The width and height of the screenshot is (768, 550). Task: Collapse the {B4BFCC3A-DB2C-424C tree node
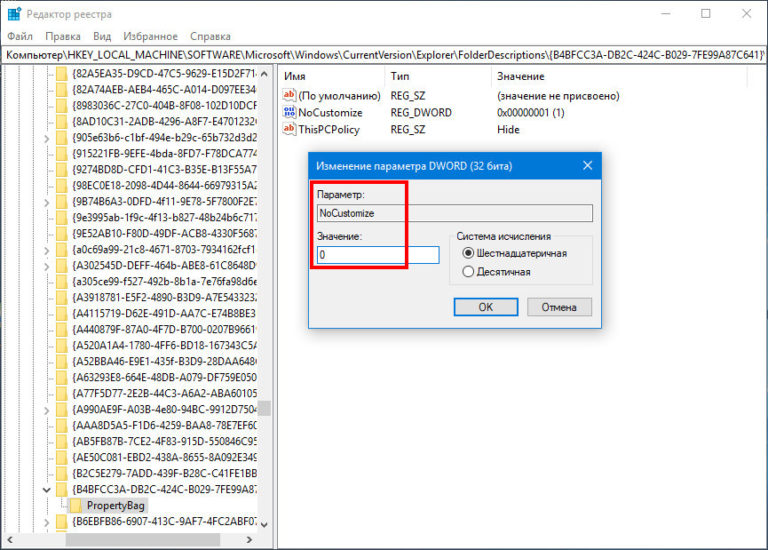tap(46, 489)
